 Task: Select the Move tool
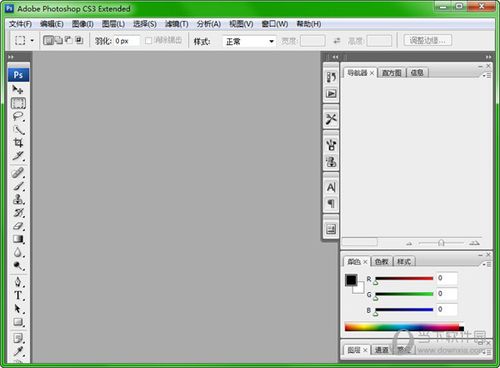pos(18,89)
